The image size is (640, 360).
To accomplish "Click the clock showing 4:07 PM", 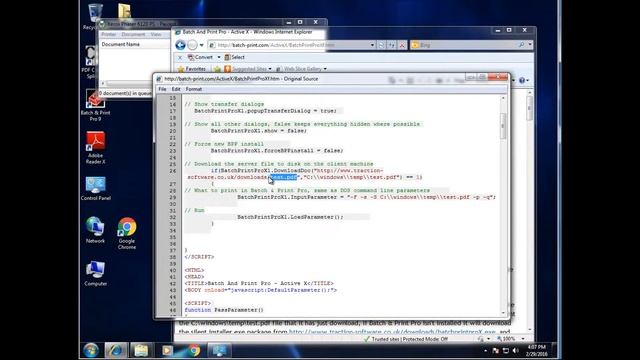I will [x=536, y=347].
